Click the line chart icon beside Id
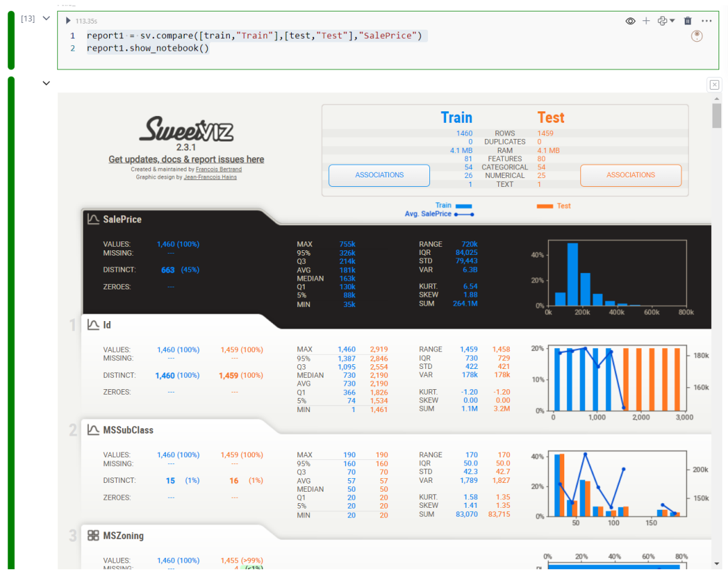The image size is (728, 576). tap(93, 324)
